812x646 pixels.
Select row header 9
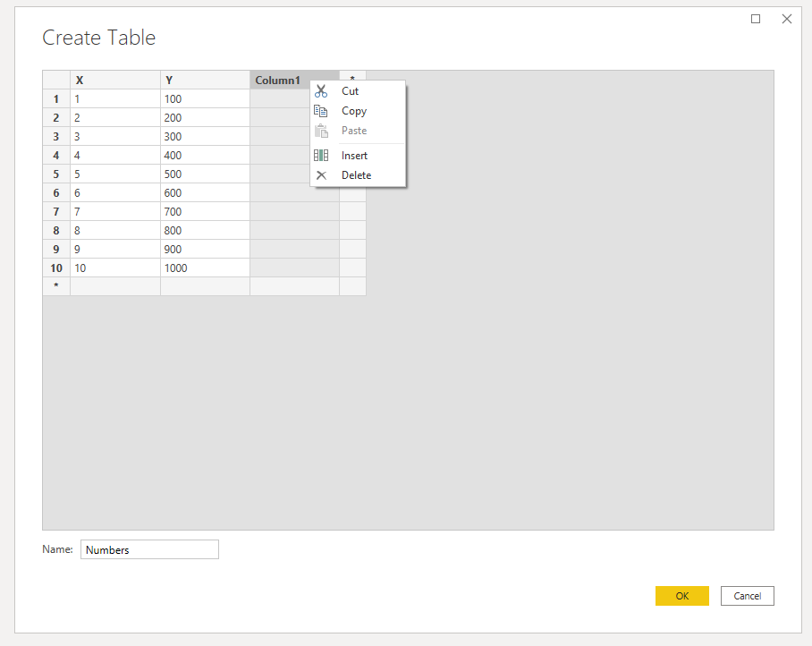coord(56,249)
